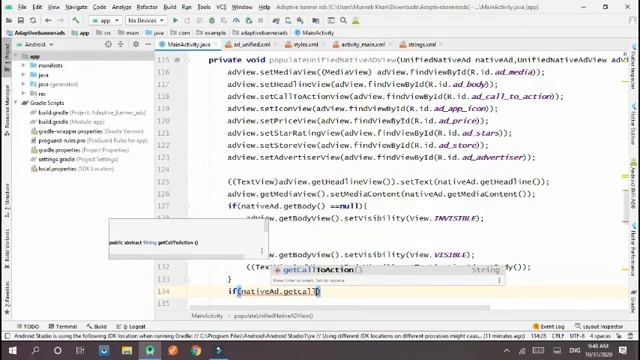Toggle the Favorites tool window
This screenshot has height=360, width=640.
(7, 298)
